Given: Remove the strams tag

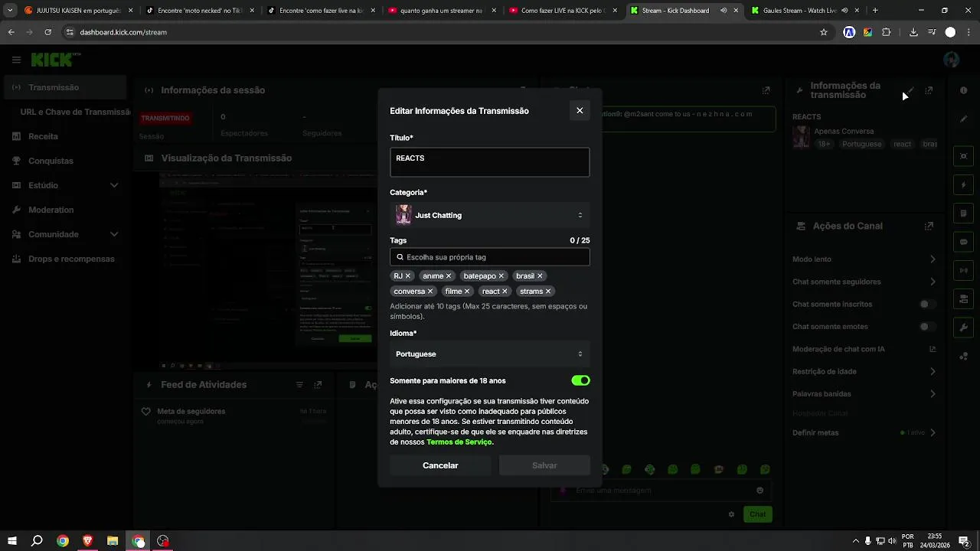Looking at the screenshot, I should (548, 291).
